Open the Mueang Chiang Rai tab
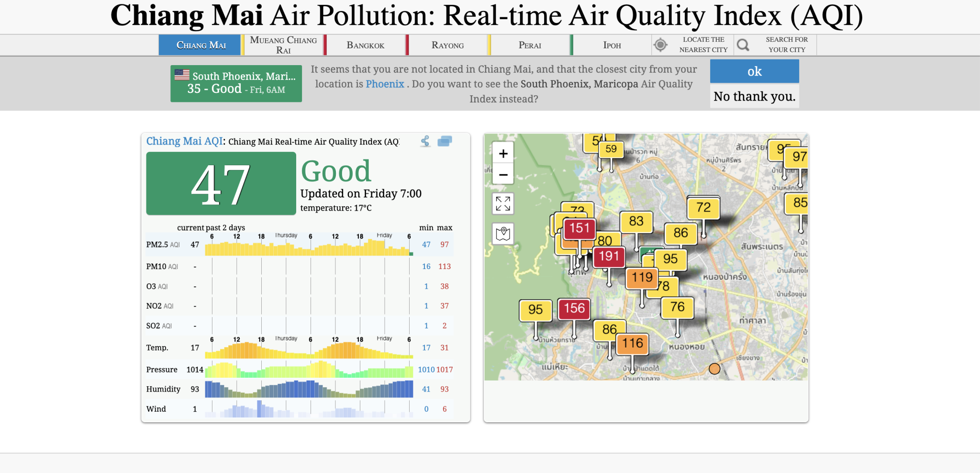Screen dimensions: 980x473 pyautogui.click(x=283, y=45)
